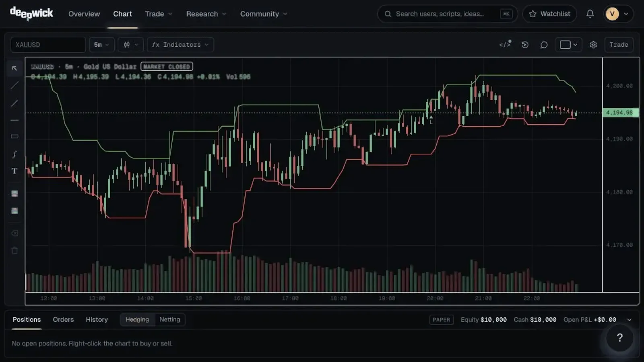Open the History tab

point(97,319)
